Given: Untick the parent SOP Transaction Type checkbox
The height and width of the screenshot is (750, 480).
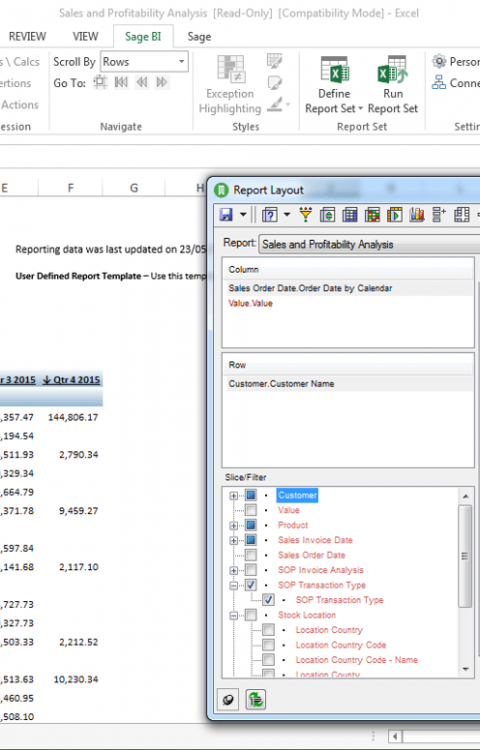Looking at the screenshot, I should [x=251, y=585].
